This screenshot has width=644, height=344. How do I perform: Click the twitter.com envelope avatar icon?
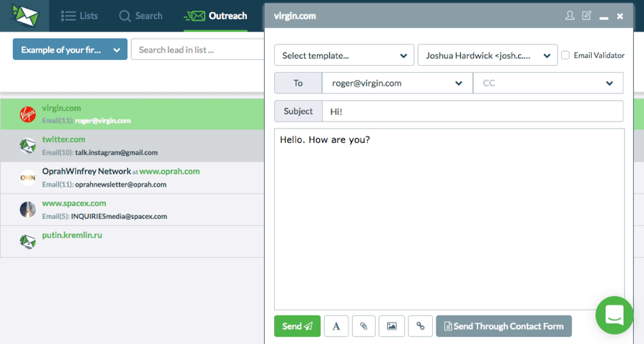pyautogui.click(x=27, y=146)
